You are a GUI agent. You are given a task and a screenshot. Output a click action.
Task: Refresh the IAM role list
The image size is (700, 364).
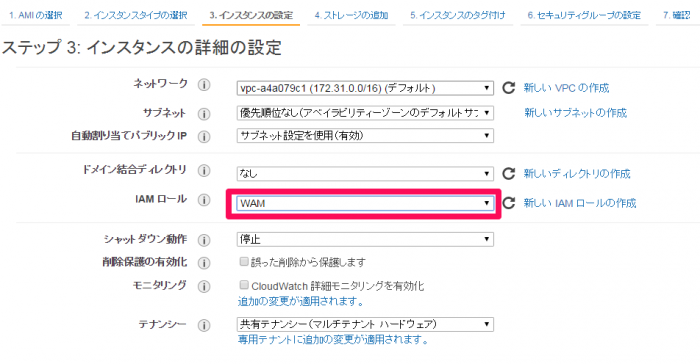pyautogui.click(x=508, y=203)
